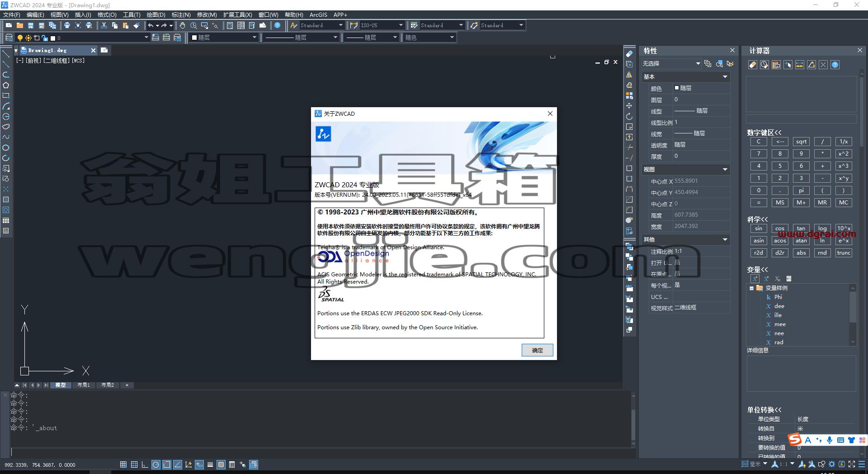868x474 pixels.
Task: Click the Cut scissors icon
Action: point(104,25)
